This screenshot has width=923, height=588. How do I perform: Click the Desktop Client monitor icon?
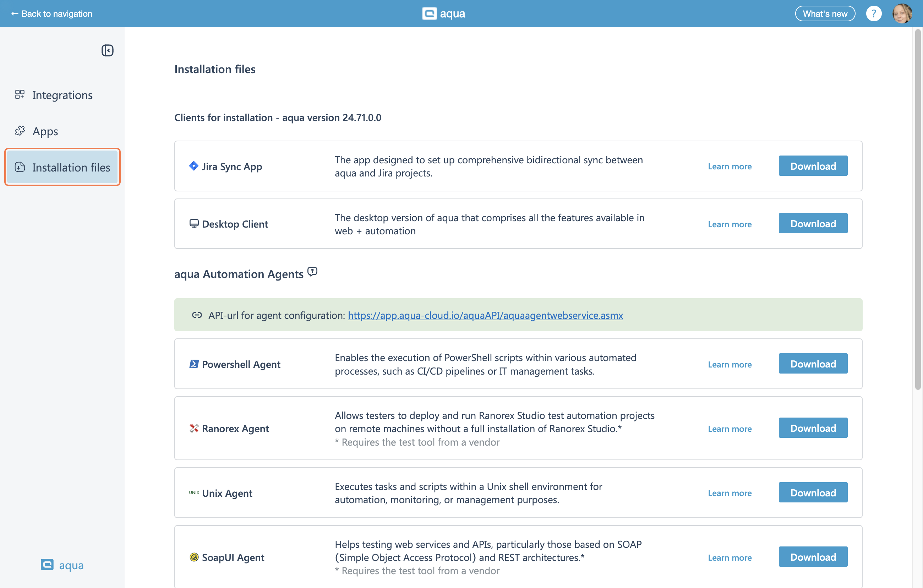(194, 223)
